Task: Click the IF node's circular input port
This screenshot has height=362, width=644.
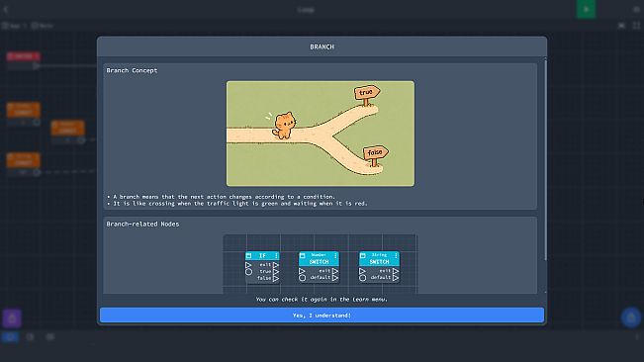Action: click(248, 272)
